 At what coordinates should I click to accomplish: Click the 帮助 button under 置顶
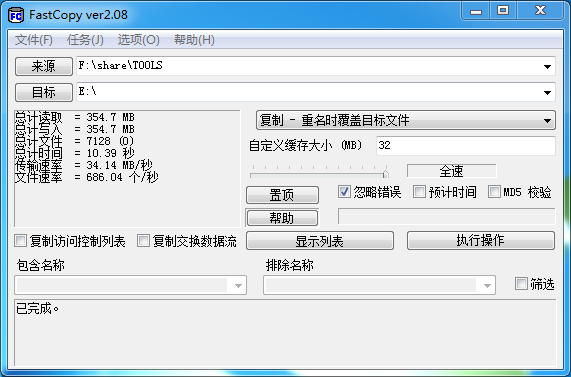click(282, 218)
